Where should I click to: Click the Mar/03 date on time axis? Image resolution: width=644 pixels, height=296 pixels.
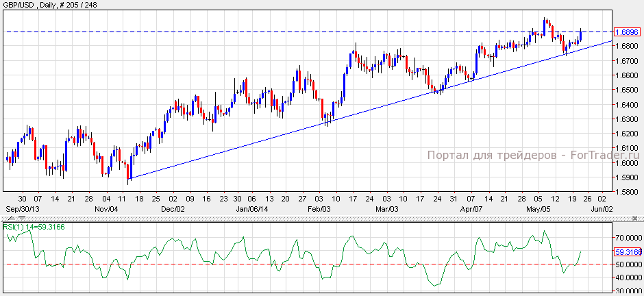[x=387, y=208]
